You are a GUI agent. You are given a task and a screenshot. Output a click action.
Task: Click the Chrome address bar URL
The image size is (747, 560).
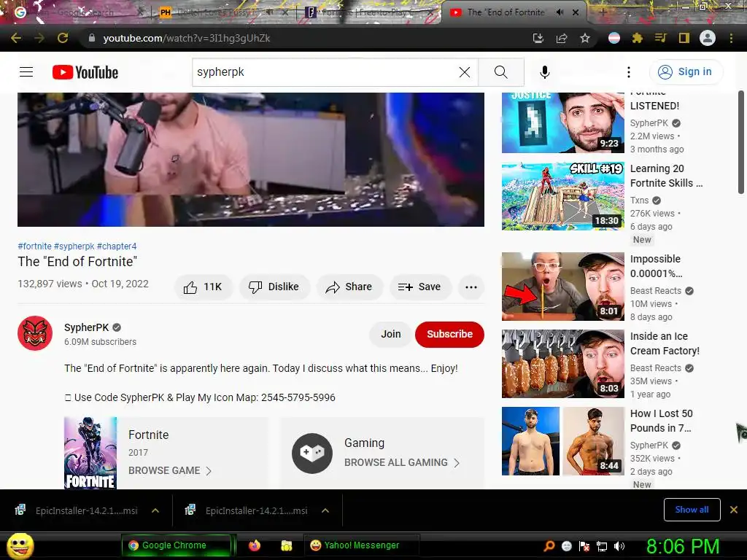coord(186,38)
